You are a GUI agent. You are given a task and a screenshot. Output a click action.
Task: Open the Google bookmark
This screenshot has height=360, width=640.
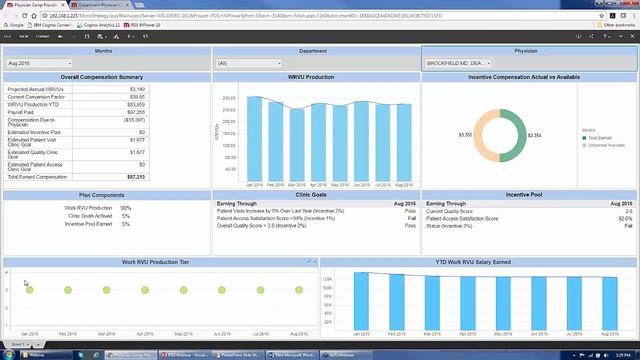pos(13,25)
